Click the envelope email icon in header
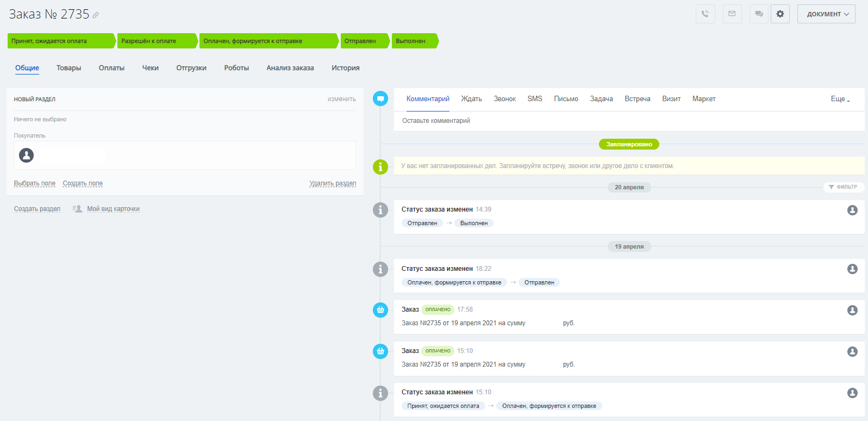This screenshot has width=868, height=421. click(x=732, y=14)
